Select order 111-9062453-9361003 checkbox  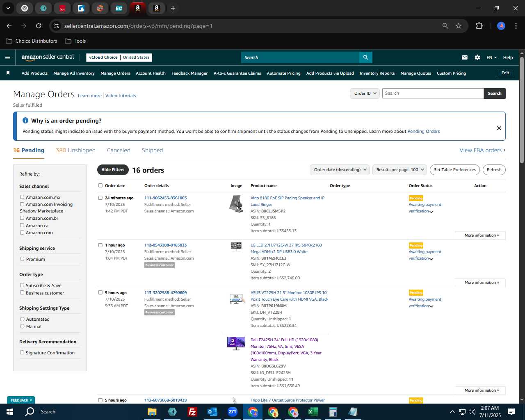click(100, 198)
